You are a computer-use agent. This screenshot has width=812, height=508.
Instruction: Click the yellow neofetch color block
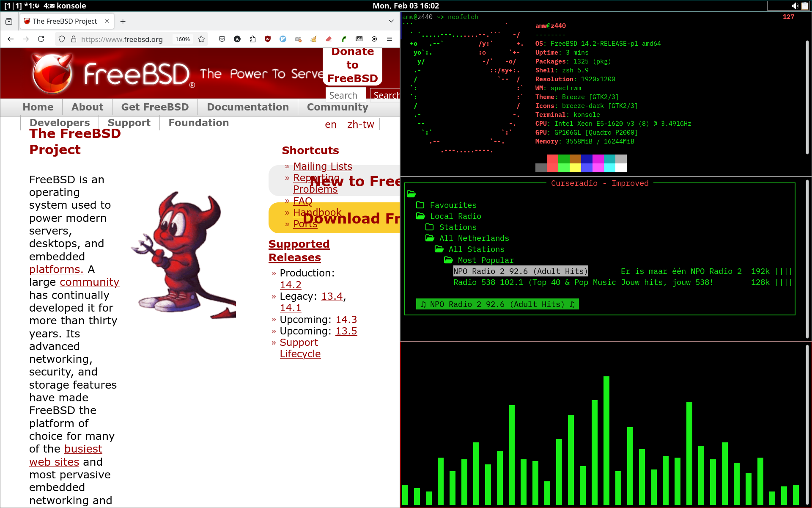point(575,168)
